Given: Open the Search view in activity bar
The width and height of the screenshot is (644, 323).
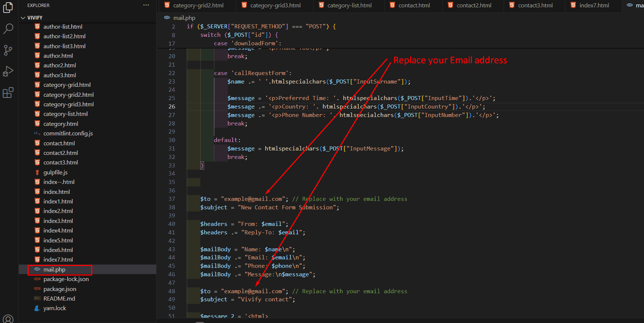Looking at the screenshot, I should coord(8,29).
